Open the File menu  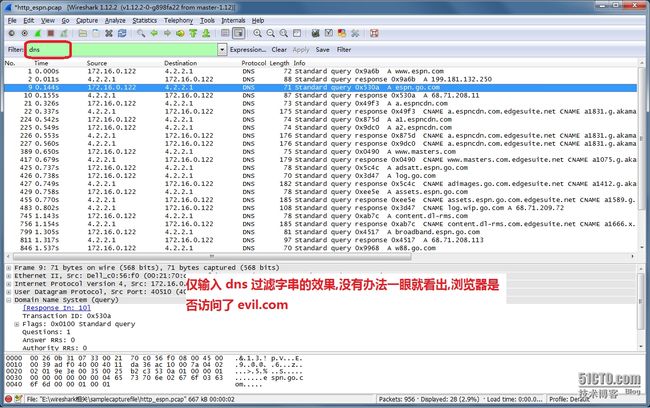click(x=12, y=20)
